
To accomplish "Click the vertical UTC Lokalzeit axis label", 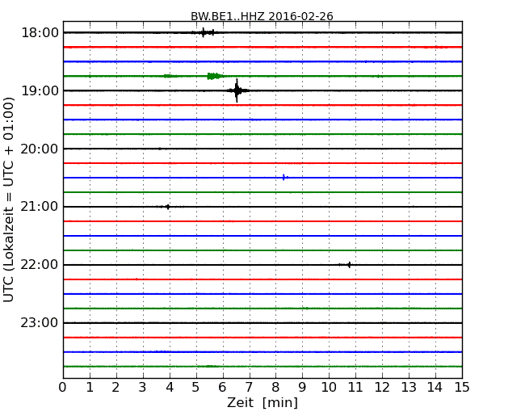I will point(8,199).
